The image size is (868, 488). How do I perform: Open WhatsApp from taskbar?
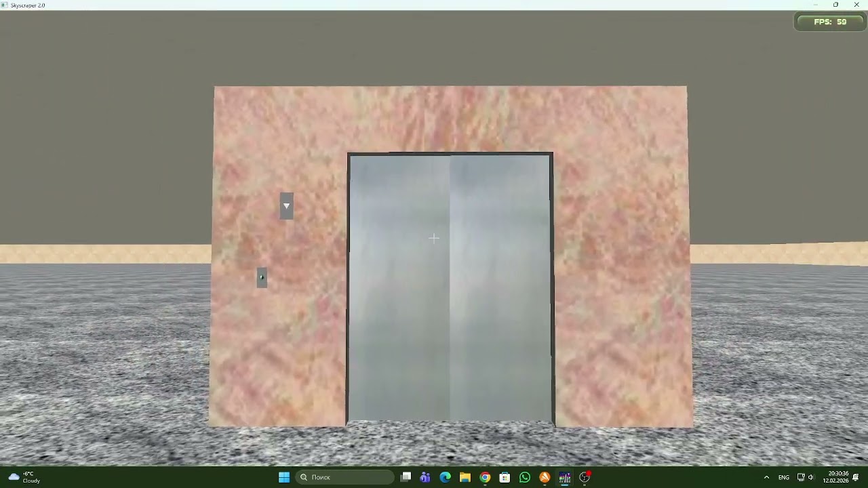(x=525, y=477)
